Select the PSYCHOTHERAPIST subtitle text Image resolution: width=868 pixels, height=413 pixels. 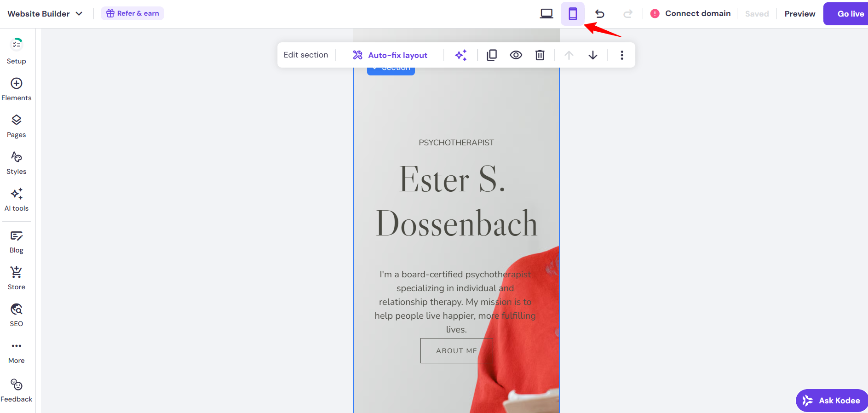[x=456, y=143]
